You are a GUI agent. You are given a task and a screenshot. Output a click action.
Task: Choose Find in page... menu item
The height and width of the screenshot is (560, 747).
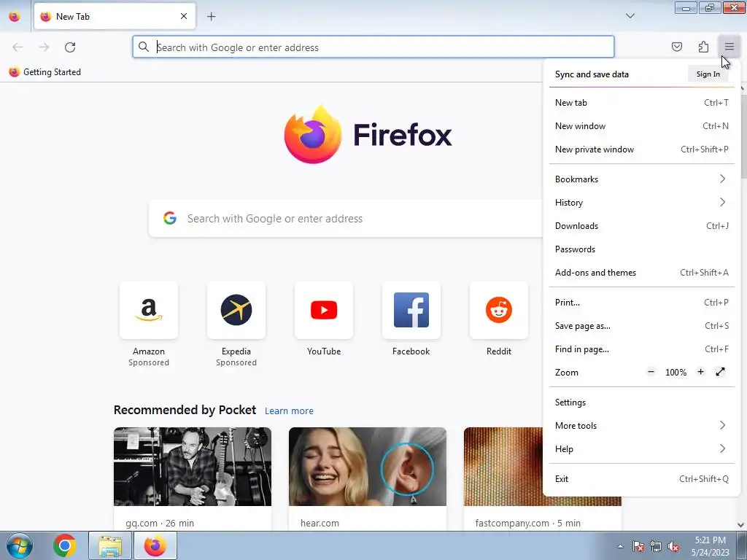[x=641, y=349]
